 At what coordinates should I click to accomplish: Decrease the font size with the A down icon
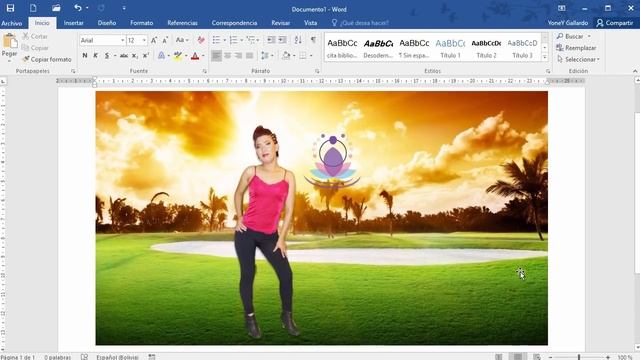coord(165,40)
